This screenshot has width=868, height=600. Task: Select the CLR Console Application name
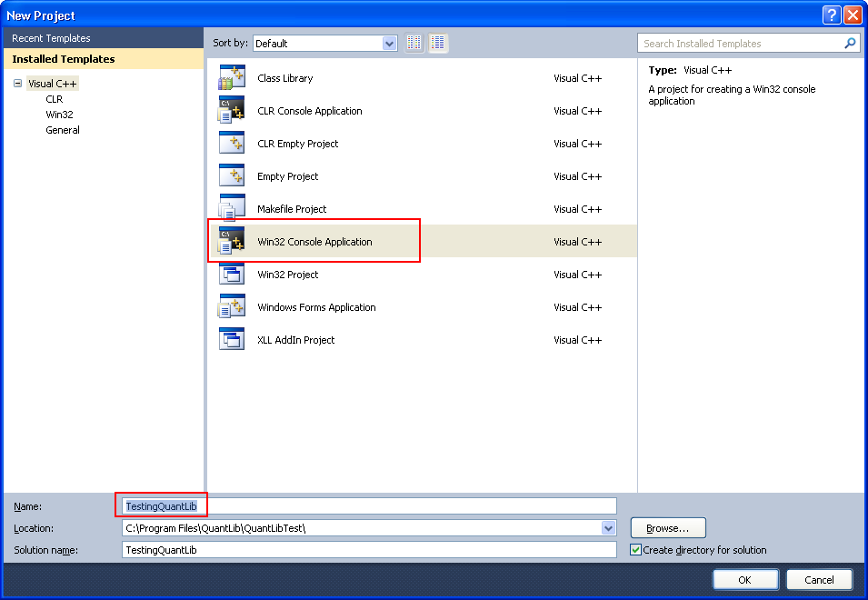pyautogui.click(x=309, y=111)
